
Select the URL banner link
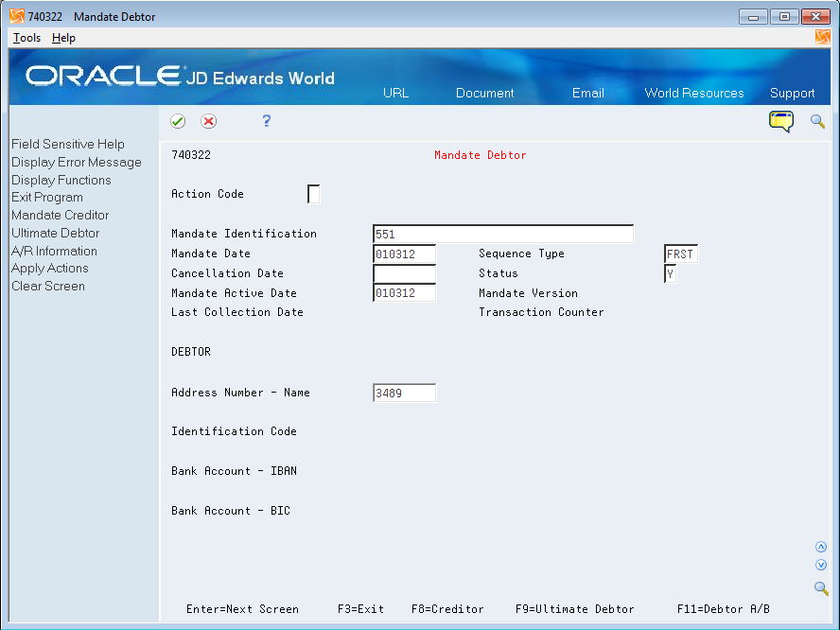click(396, 93)
